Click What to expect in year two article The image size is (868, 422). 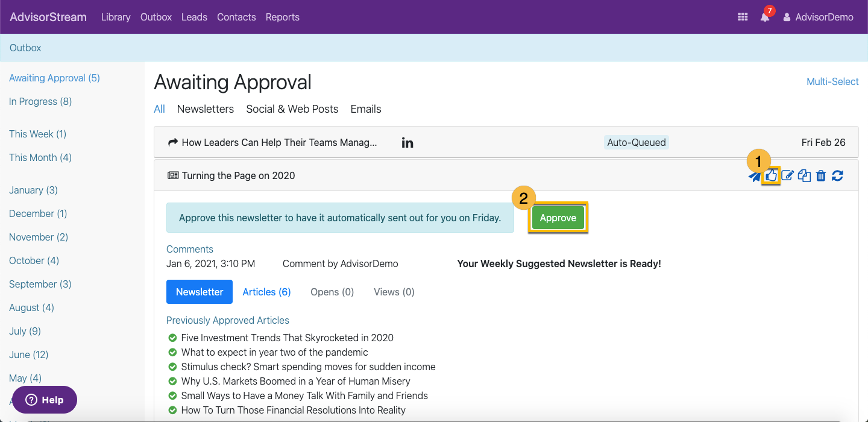coord(275,352)
